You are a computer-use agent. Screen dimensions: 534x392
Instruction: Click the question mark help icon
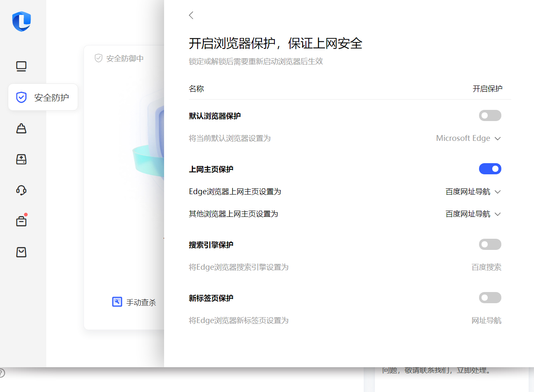[x=1, y=373]
